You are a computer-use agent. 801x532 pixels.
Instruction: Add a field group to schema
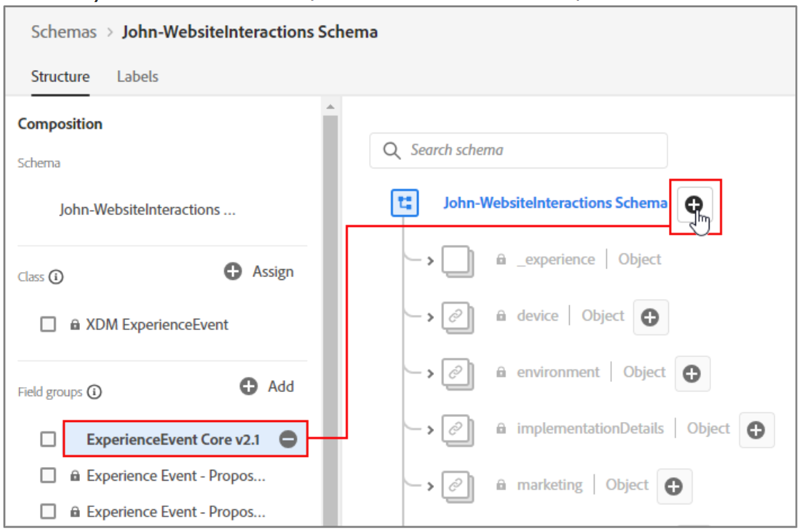click(x=267, y=386)
